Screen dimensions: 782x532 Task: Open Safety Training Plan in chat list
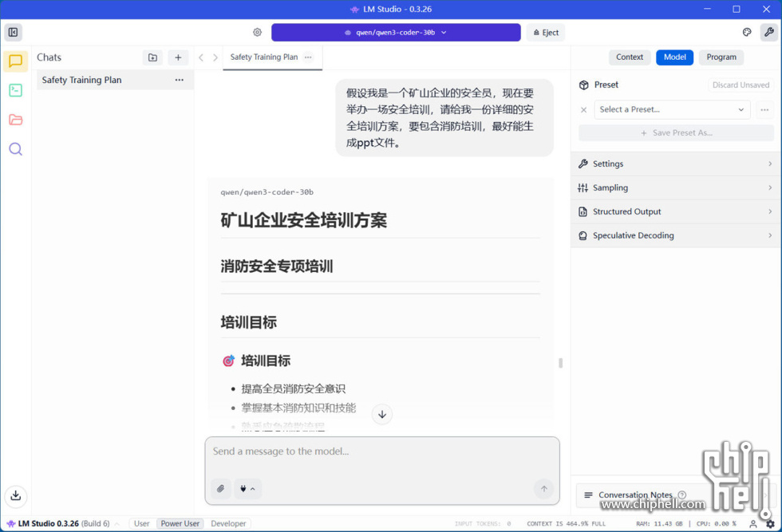(x=115, y=80)
